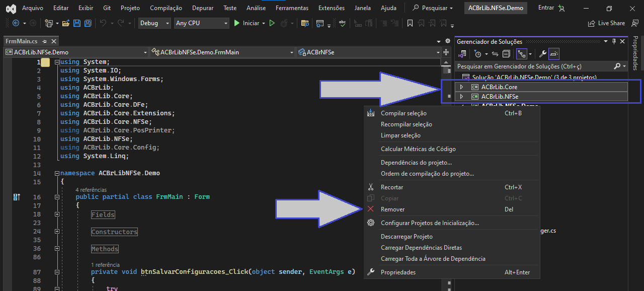Expand the collapsed Fields region
This screenshot has height=291, width=644.
(57, 214)
